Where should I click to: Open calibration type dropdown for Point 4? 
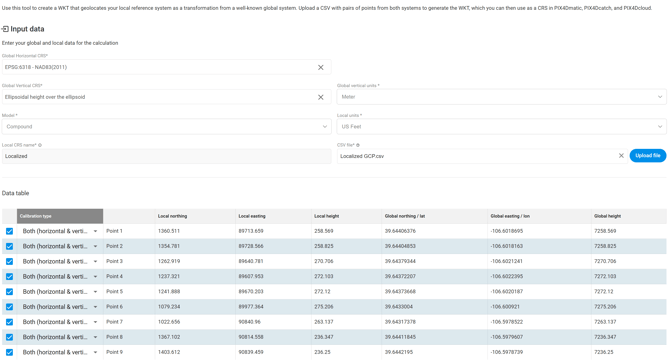pos(60,277)
